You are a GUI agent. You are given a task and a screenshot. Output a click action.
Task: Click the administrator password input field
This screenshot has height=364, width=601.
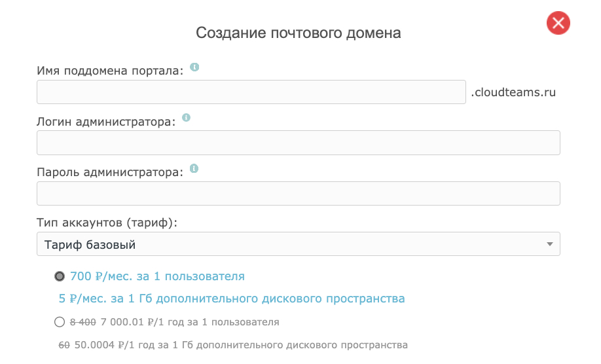click(x=298, y=194)
